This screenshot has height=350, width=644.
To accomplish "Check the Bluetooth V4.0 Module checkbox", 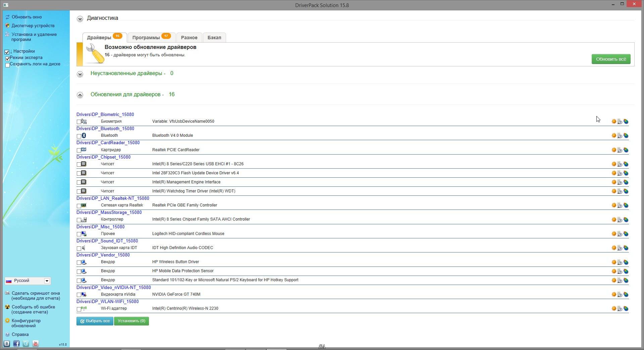I will (79, 136).
